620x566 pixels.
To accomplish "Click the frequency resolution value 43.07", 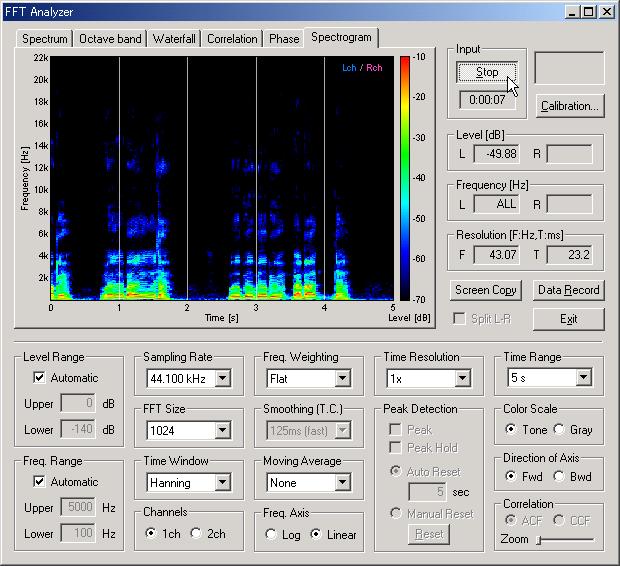I will click(497, 255).
